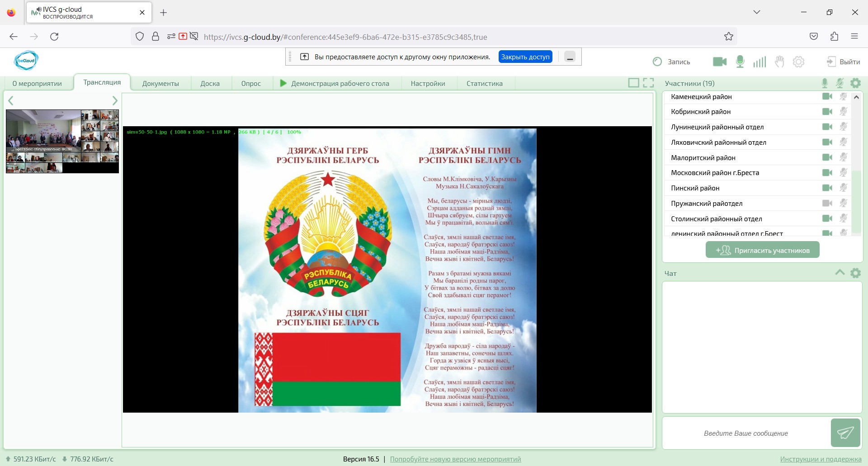Screen dimensions: 868x466
Task: Toggle microphone of Пружанский райотдел
Action: [844, 203]
